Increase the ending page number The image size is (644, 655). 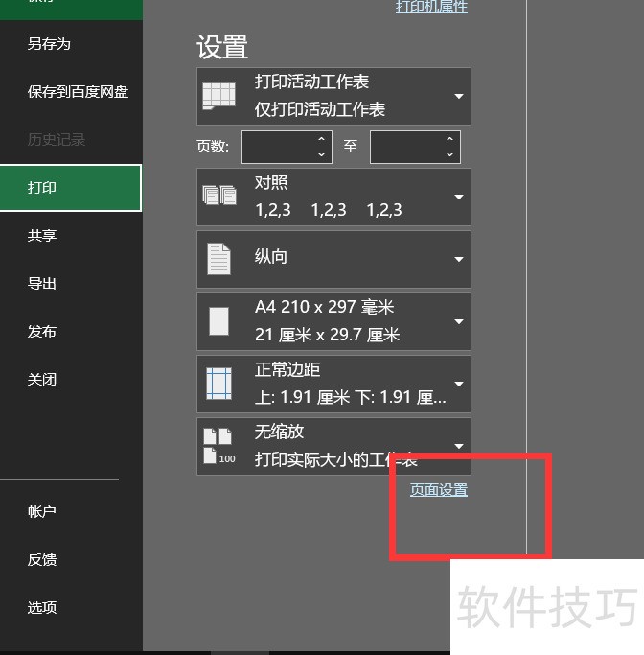[449, 139]
